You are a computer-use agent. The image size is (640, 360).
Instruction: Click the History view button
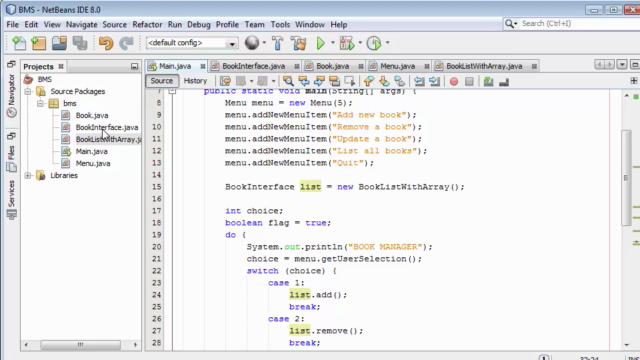click(x=195, y=81)
